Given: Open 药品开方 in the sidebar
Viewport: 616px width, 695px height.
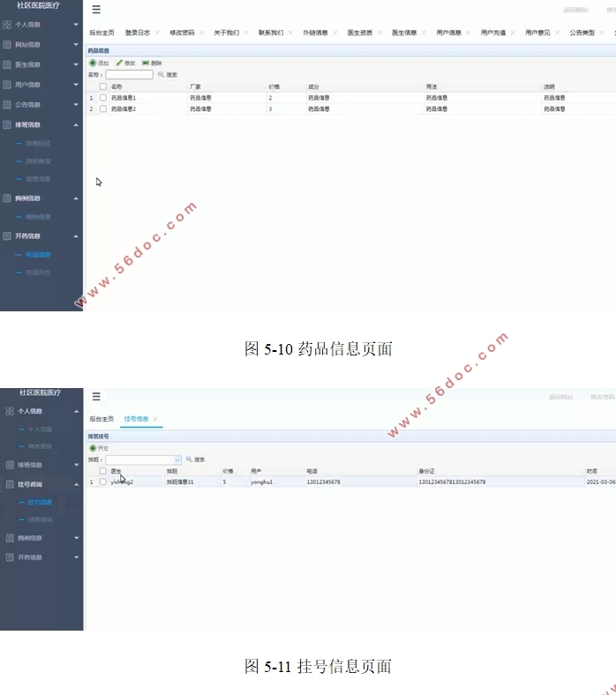Looking at the screenshot, I should [38, 273].
